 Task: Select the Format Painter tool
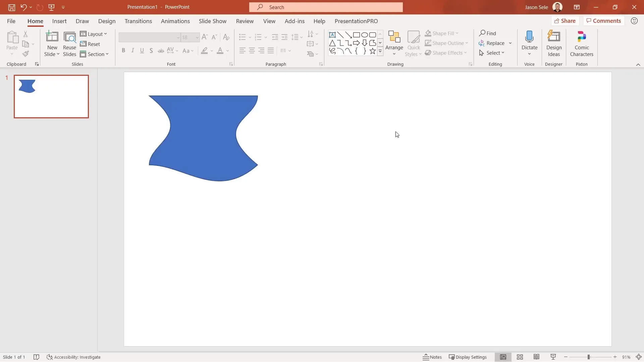click(x=25, y=54)
